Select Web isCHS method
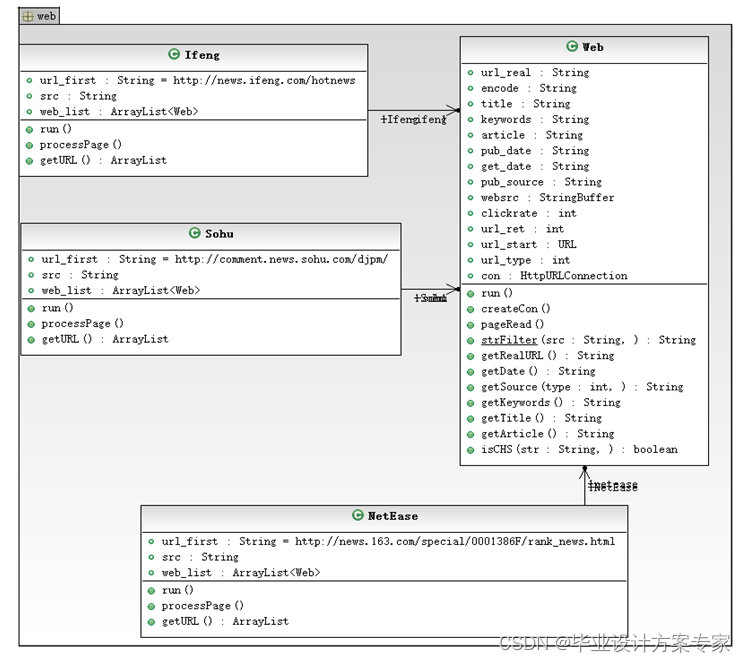This screenshot has height=663, width=745. (x=580, y=450)
